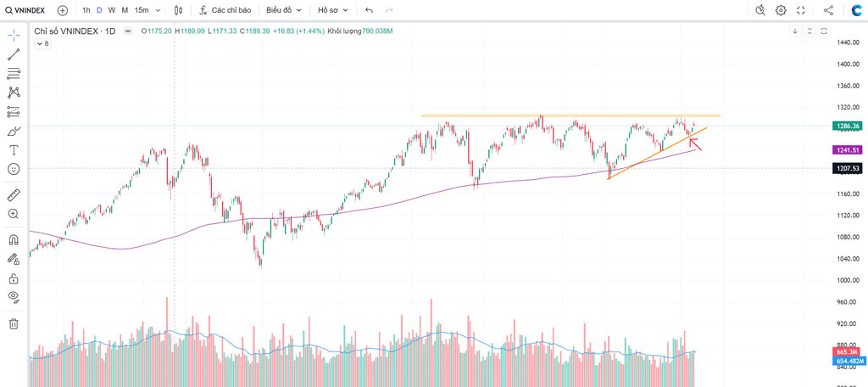The width and height of the screenshot is (868, 387).
Task: Open the Biểu đồ dropdown menu
Action: pyautogui.click(x=283, y=10)
